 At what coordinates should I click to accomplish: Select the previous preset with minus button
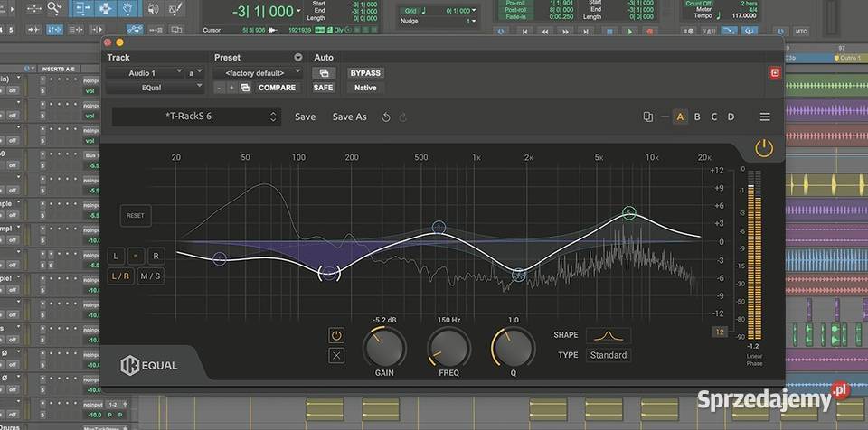pyautogui.click(x=219, y=88)
